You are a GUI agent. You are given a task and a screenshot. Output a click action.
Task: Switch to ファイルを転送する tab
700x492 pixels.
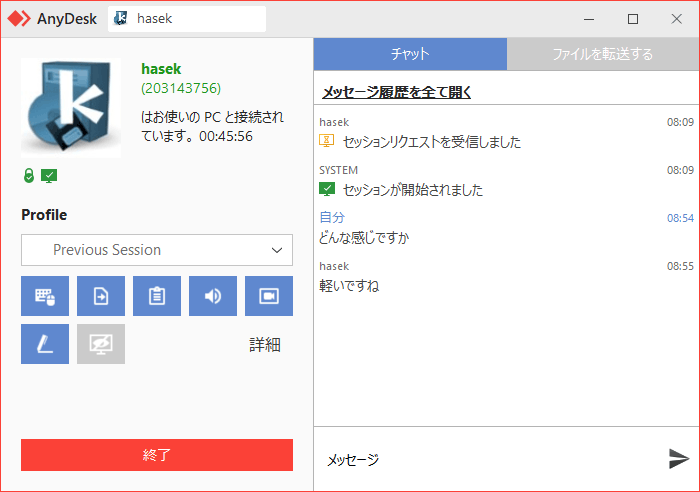click(603, 54)
